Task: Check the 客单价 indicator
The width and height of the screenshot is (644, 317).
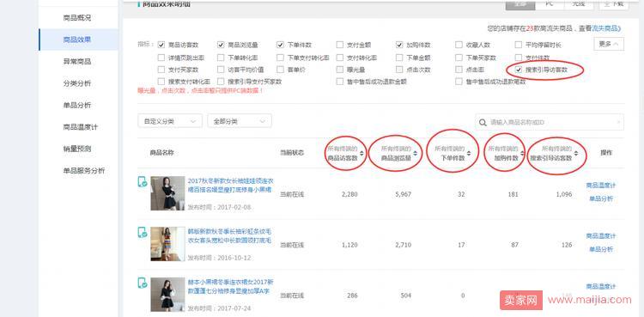Action: (280, 70)
